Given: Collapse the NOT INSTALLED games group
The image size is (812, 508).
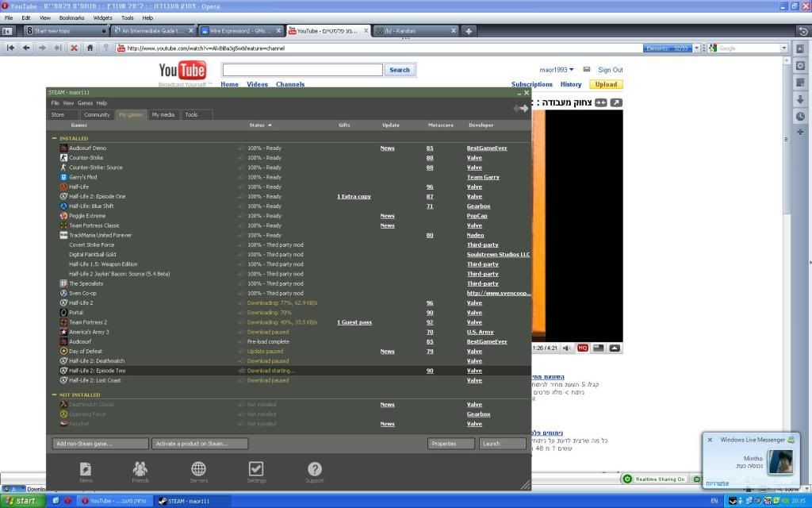Looking at the screenshot, I should 55,394.
